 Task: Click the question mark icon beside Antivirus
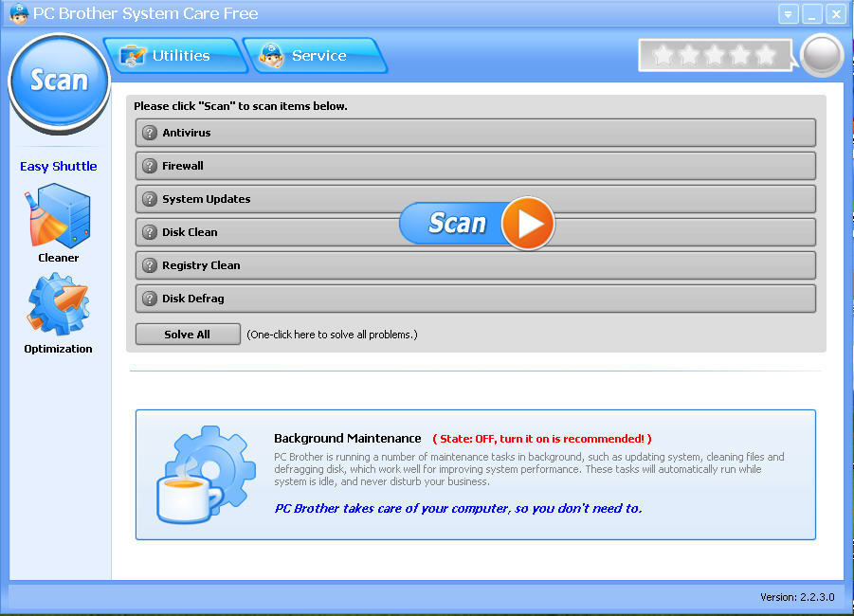coord(149,133)
